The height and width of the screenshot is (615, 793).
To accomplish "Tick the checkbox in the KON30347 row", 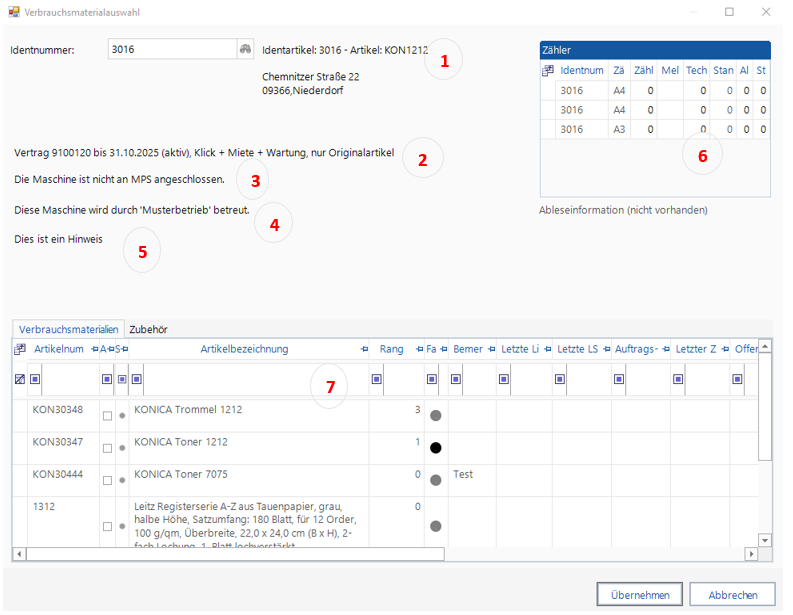I will pyautogui.click(x=107, y=448).
